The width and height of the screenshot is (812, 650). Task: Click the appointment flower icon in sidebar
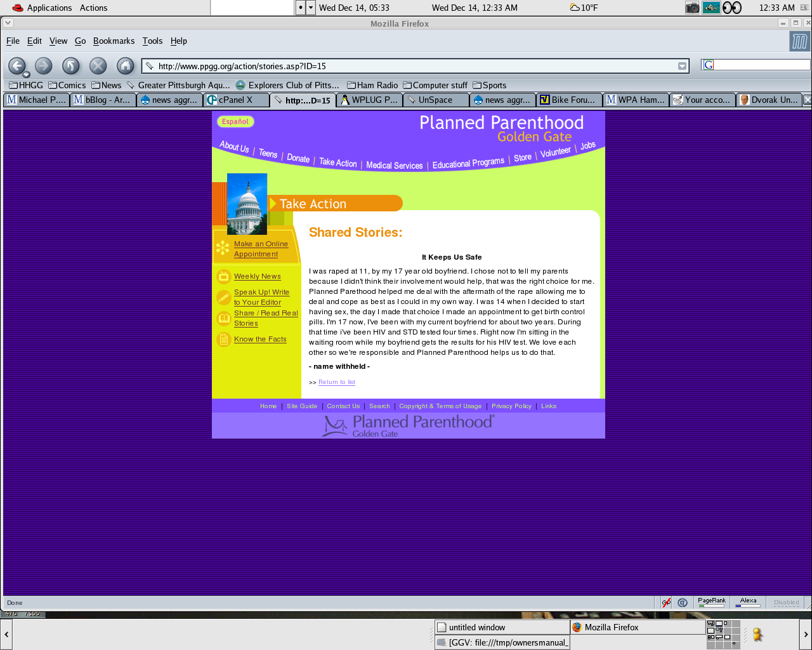[x=223, y=248]
